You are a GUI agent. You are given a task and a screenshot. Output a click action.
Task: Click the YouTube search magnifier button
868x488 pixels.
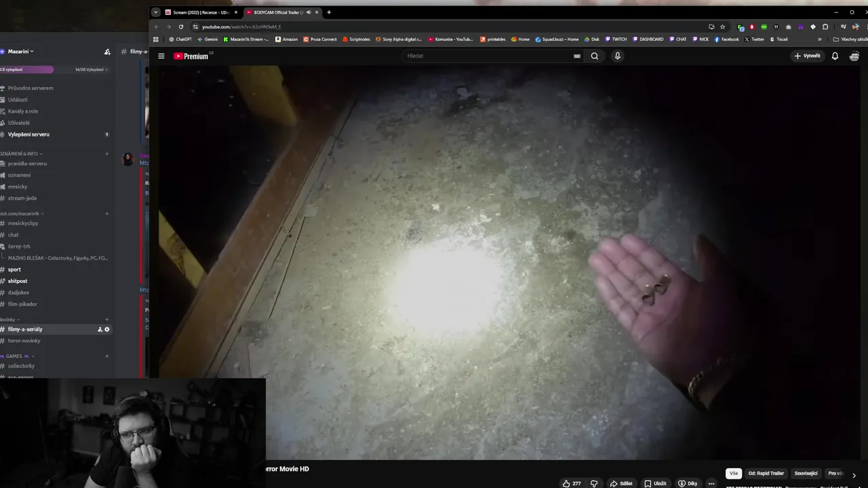pos(595,56)
